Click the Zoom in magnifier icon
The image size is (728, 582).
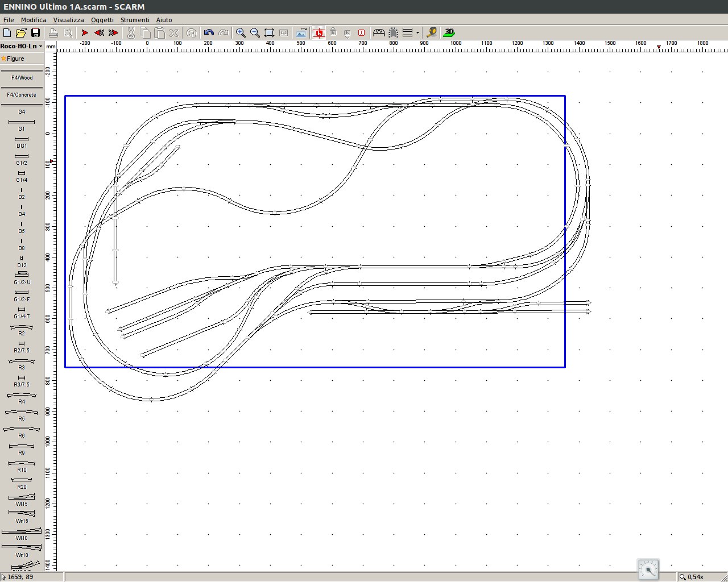[241, 33]
